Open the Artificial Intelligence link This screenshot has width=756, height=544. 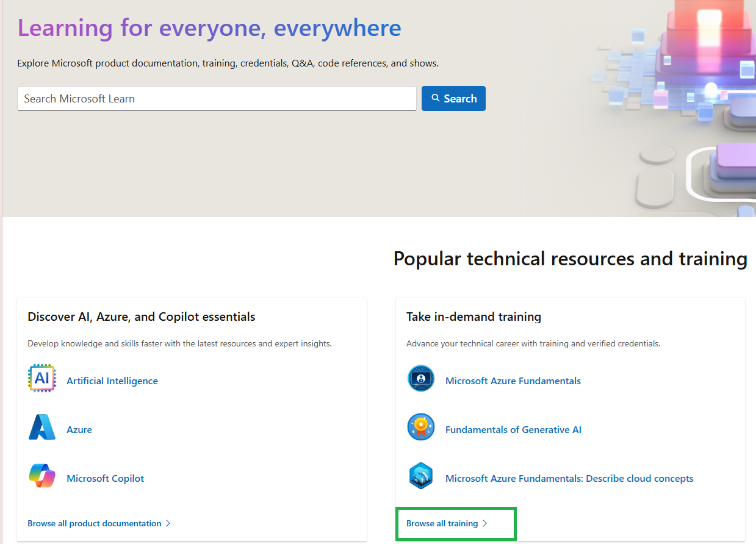(x=112, y=381)
